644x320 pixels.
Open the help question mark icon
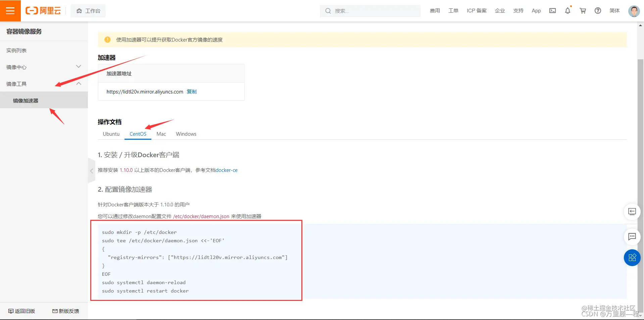click(x=598, y=11)
